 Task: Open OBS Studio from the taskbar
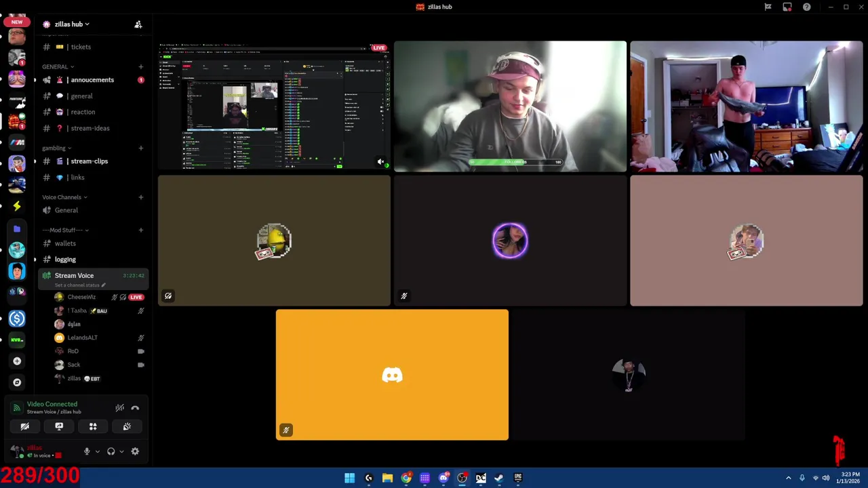point(462,478)
